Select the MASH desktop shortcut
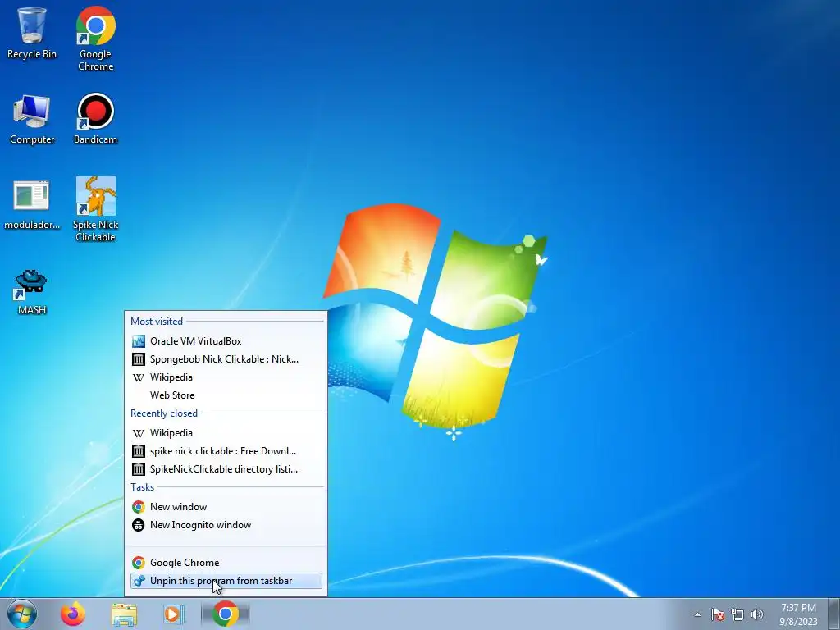The height and width of the screenshot is (630, 840). 32,291
